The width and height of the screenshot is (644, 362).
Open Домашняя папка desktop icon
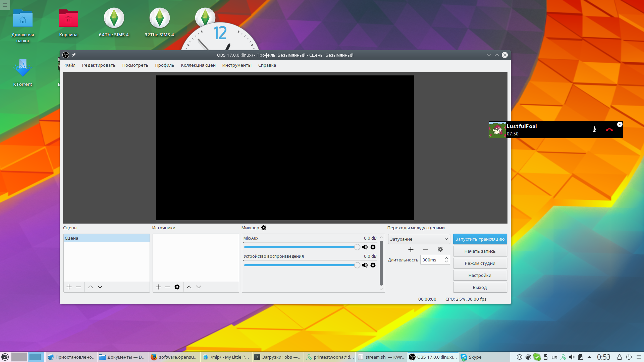coord(22,26)
